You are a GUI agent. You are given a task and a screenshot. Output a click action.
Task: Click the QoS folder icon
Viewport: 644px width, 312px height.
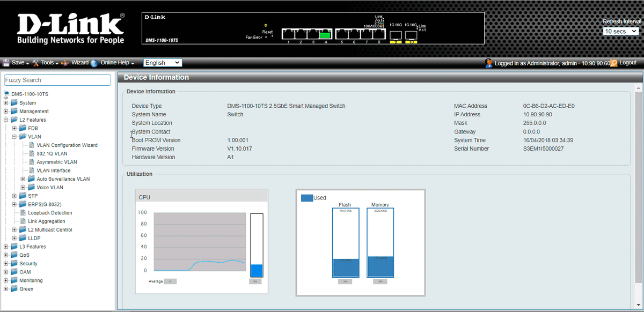pyautogui.click(x=14, y=255)
